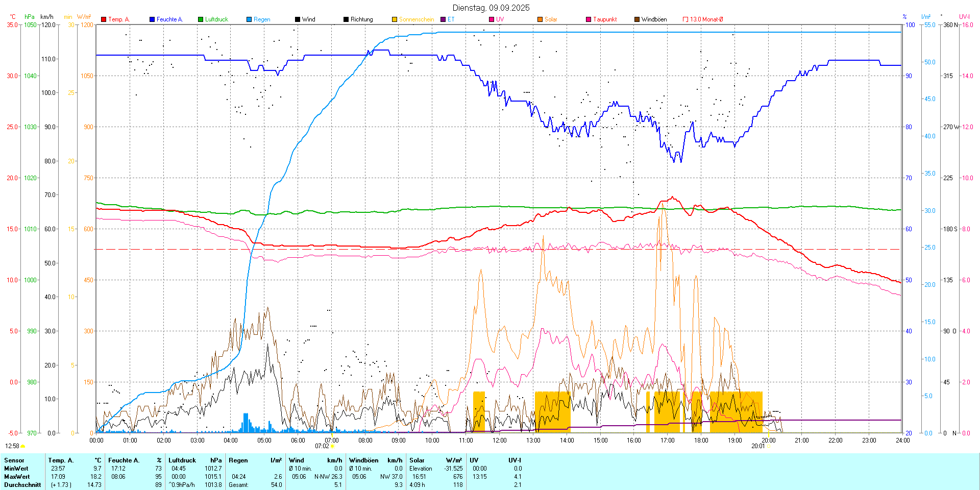Click the light-blue Regen legend marker
The image size is (980, 490).
click(x=249, y=19)
